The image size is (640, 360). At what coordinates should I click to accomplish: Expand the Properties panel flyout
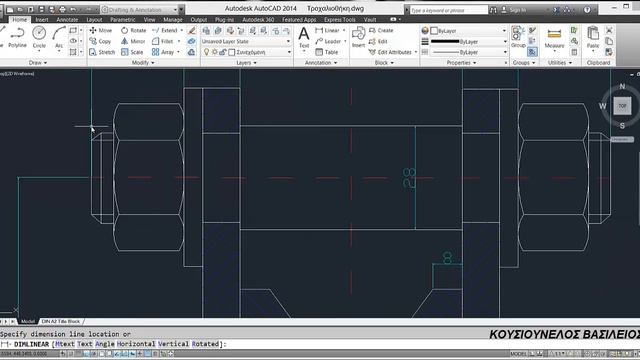tap(461, 62)
